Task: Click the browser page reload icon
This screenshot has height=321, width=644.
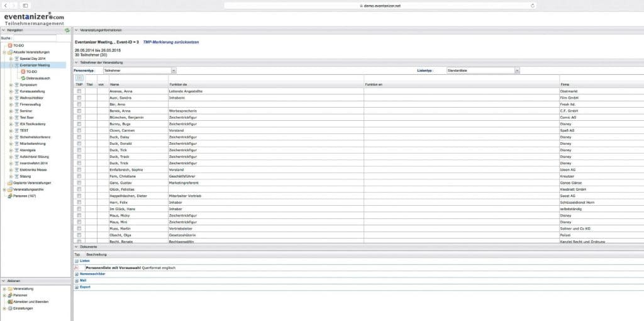Action: pos(533,5)
